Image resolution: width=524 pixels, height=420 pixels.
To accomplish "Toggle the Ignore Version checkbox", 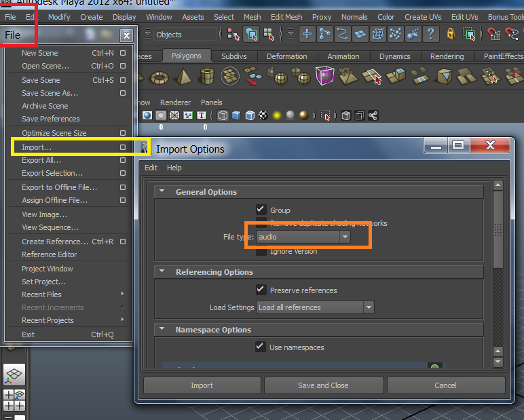I will (261, 252).
